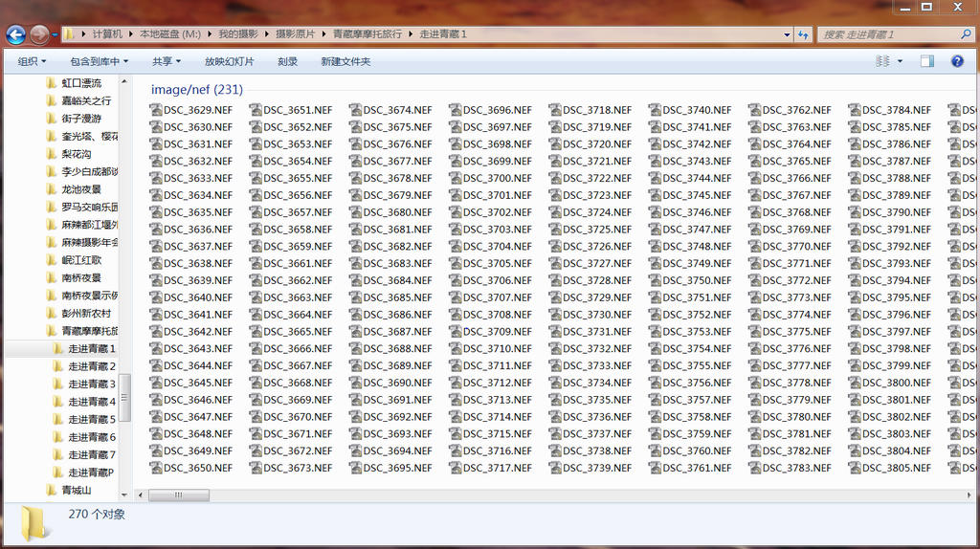Select the 走进青藏 3 folder in tree
Viewport: 980px width, 549px height.
(91, 384)
